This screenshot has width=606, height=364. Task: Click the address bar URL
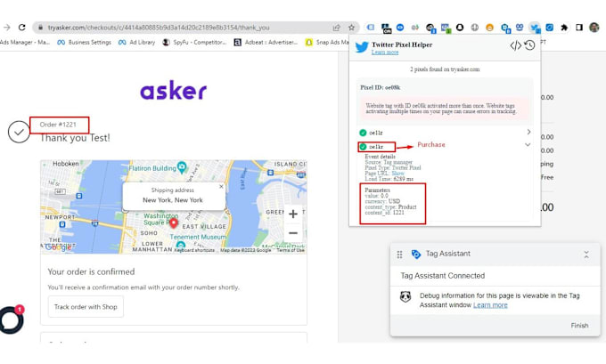click(159, 28)
